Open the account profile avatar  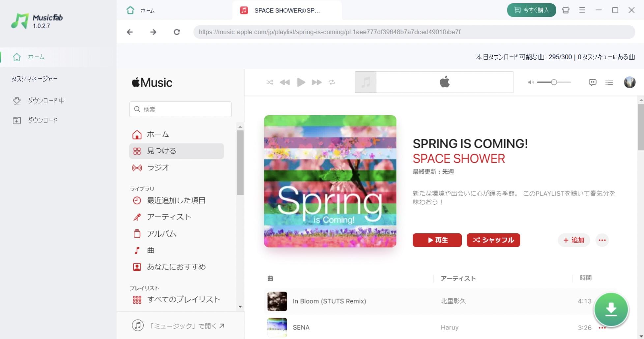point(630,82)
